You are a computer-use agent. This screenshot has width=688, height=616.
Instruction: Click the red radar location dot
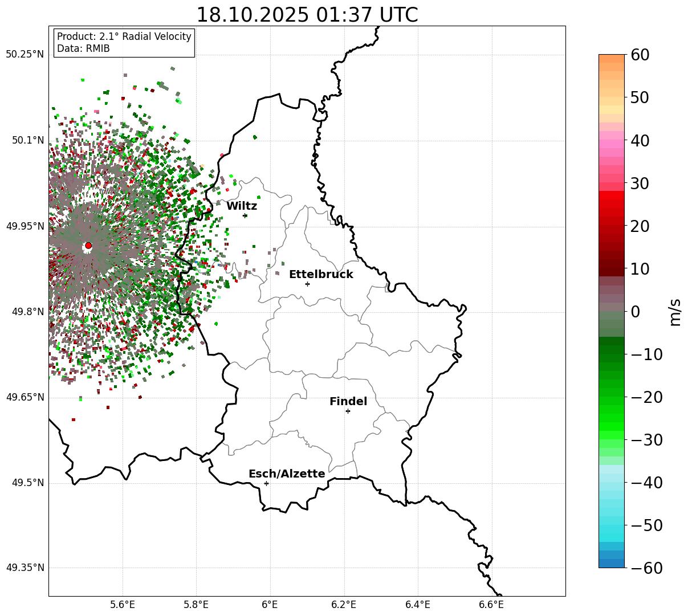click(88, 246)
